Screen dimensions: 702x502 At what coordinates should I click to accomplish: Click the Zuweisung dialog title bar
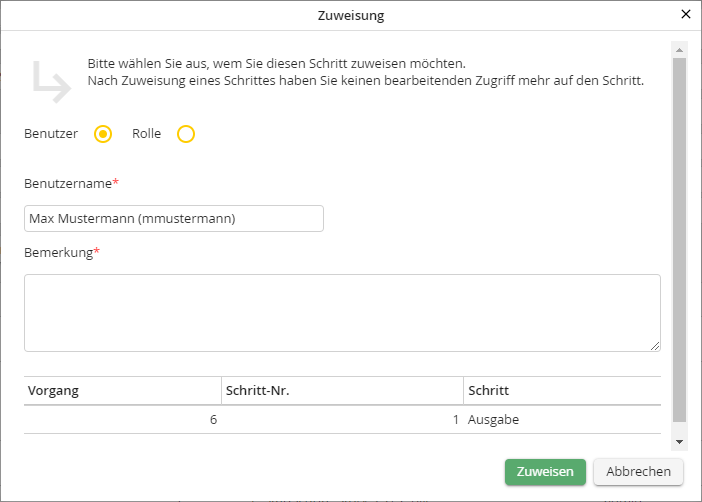coord(350,15)
